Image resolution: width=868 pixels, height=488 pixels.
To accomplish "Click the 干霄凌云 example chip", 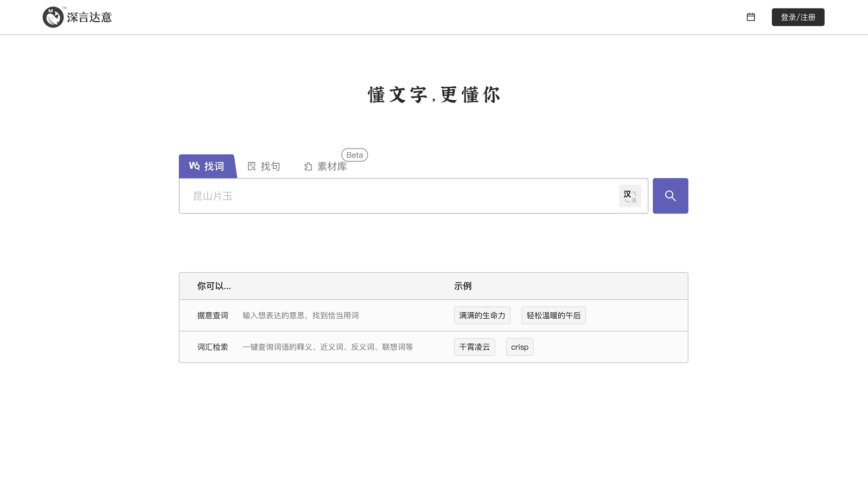I will tap(474, 346).
